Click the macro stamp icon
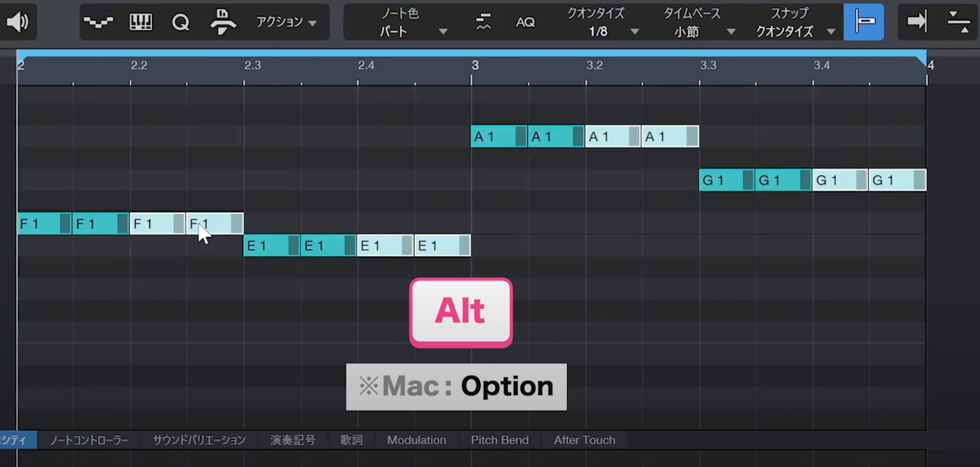The height and width of the screenshot is (467, 980). point(223,22)
